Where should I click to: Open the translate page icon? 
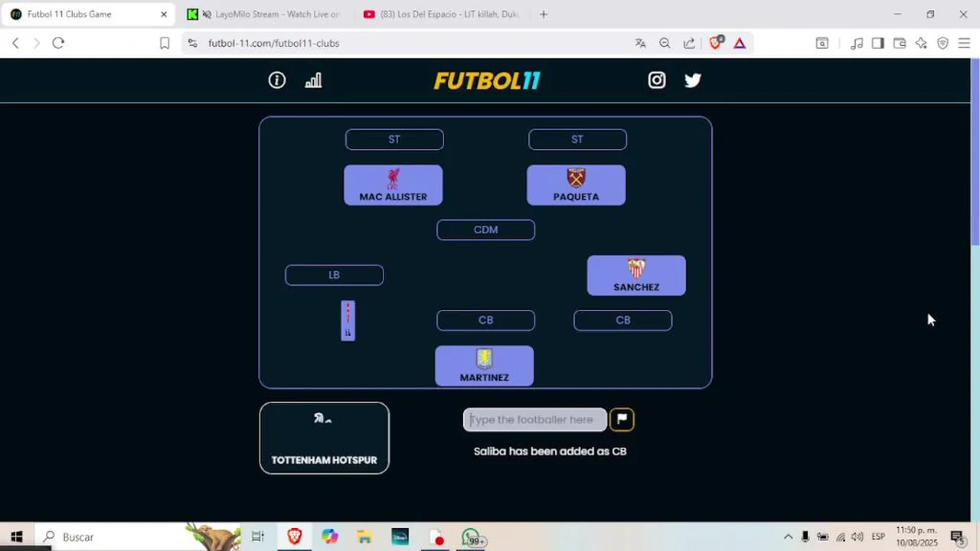[x=641, y=43]
